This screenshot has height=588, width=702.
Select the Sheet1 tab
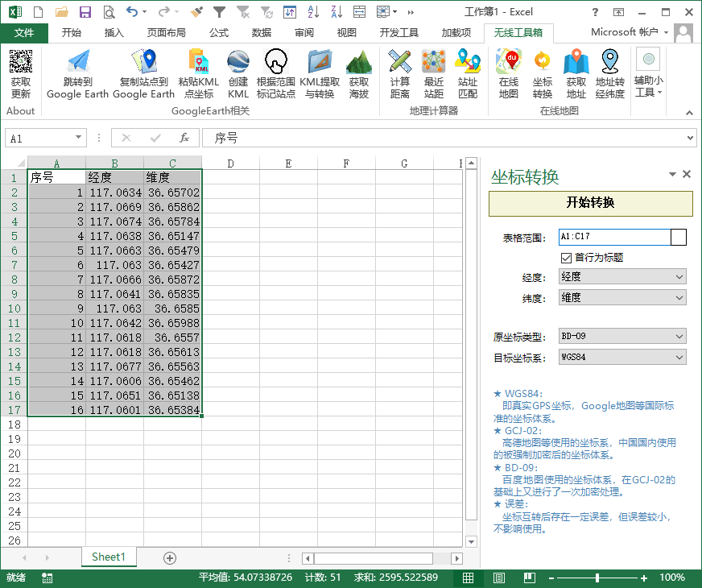tap(109, 557)
